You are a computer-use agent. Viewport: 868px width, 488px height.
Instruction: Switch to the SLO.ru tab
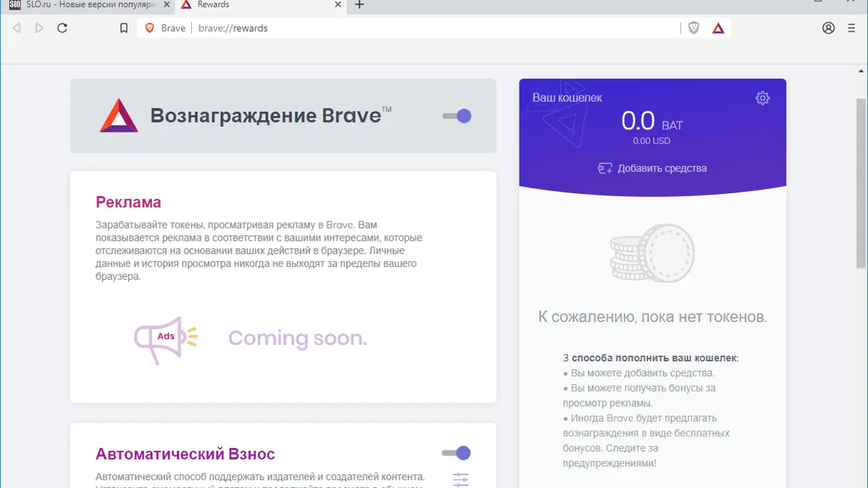pyautogui.click(x=81, y=5)
